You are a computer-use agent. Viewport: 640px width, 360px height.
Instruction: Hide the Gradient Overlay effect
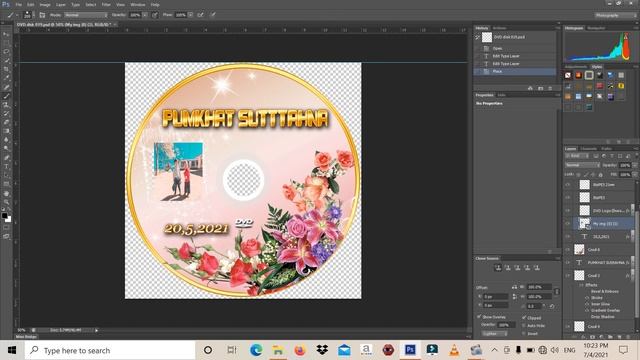(587, 310)
